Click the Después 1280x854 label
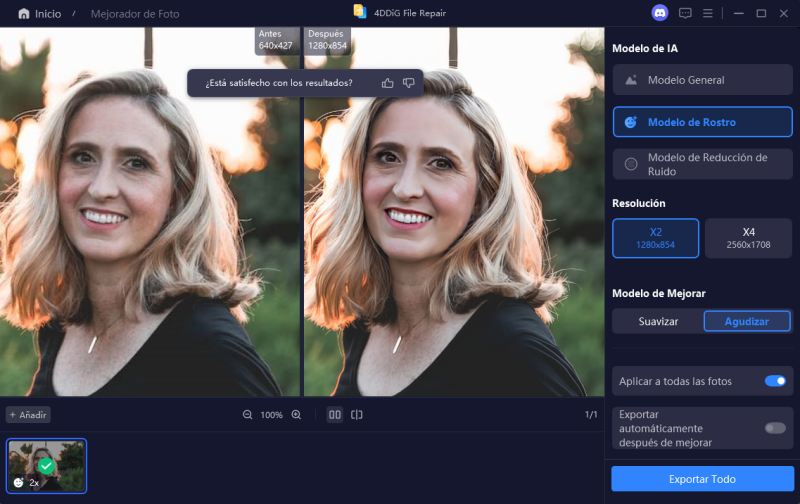The width and height of the screenshot is (800, 504). point(328,40)
